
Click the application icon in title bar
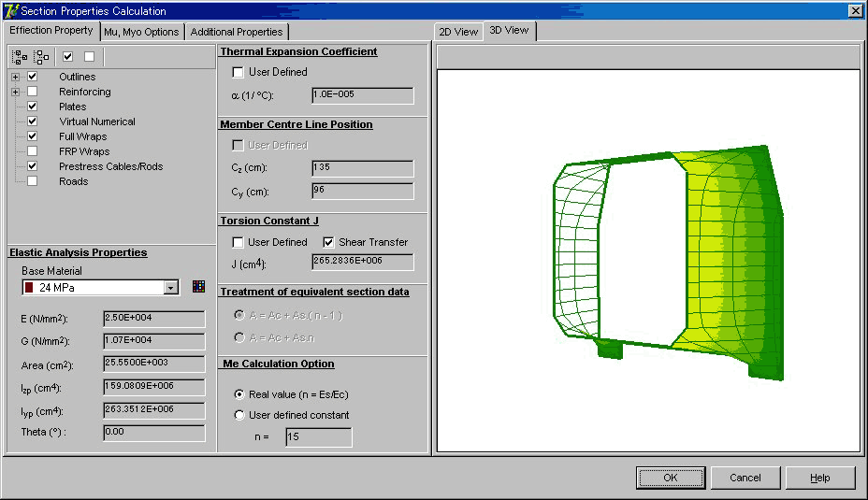(10, 10)
